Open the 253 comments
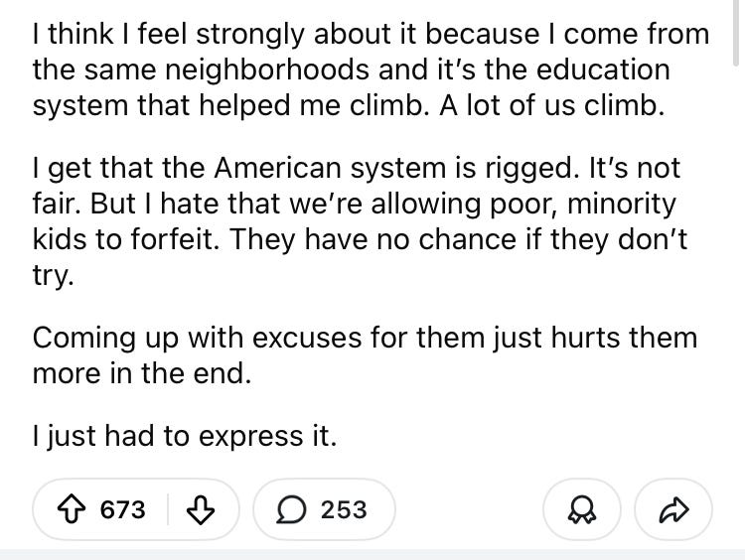Screen dimensions: 745x560 coord(344,510)
